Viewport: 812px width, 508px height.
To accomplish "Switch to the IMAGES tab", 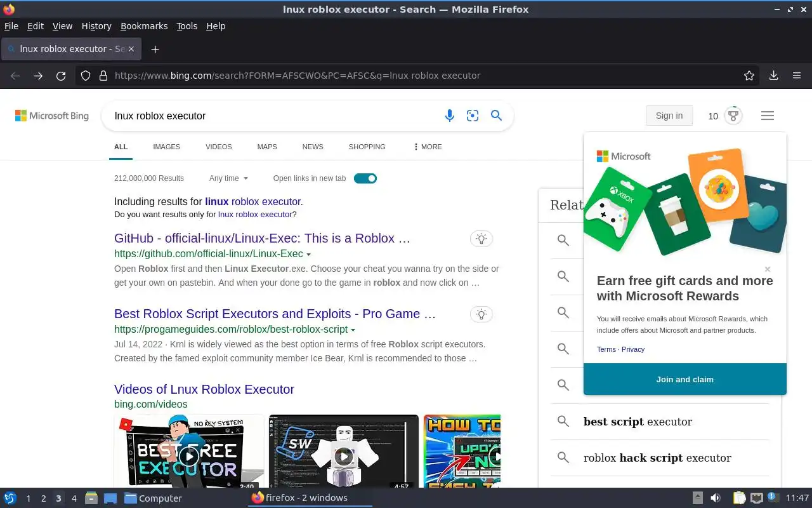I will point(166,147).
